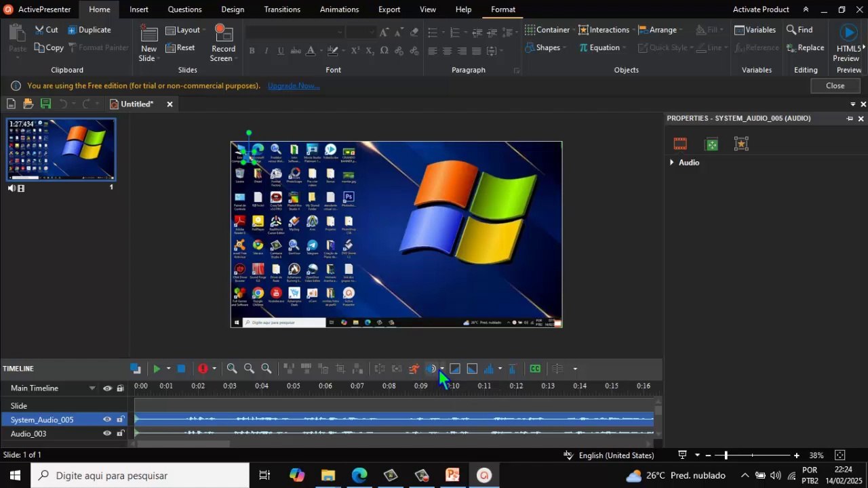Zoom out the timeline
Screen dimensions: 868x488
coord(249,369)
